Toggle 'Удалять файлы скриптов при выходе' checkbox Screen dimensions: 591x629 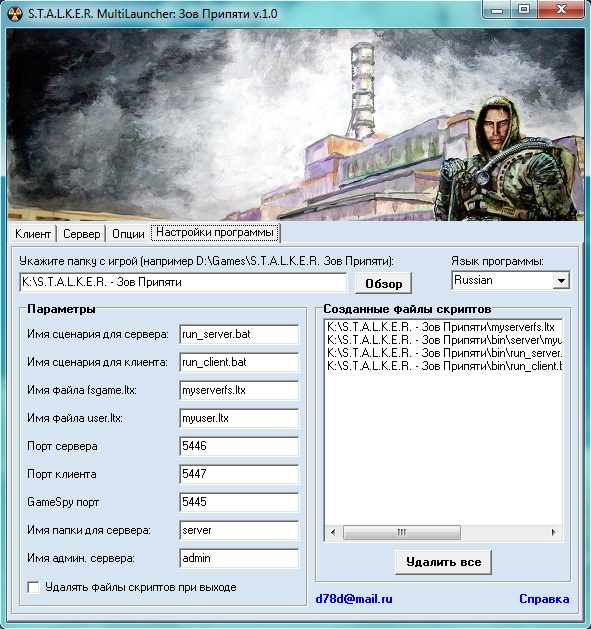(x=33, y=587)
